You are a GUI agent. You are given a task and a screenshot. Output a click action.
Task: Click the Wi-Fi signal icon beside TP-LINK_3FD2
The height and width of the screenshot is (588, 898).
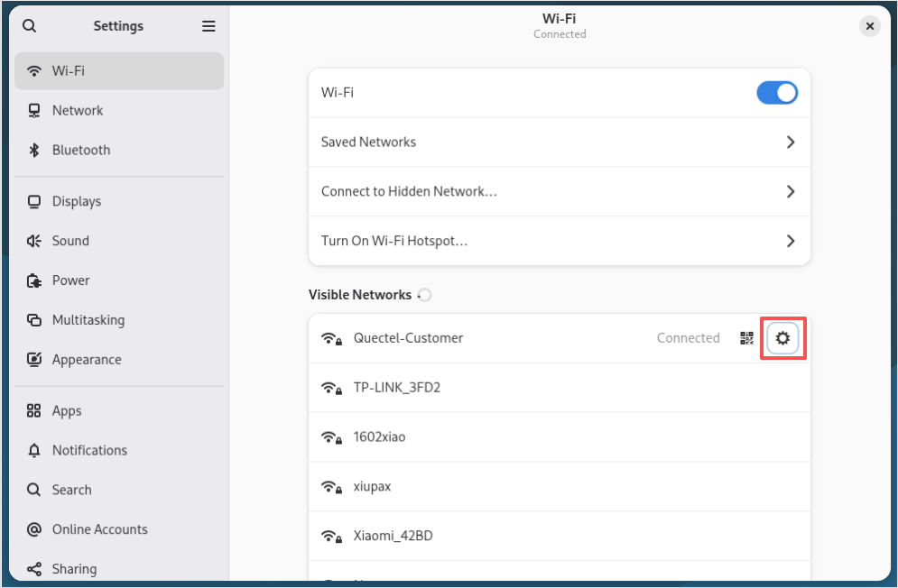point(330,388)
